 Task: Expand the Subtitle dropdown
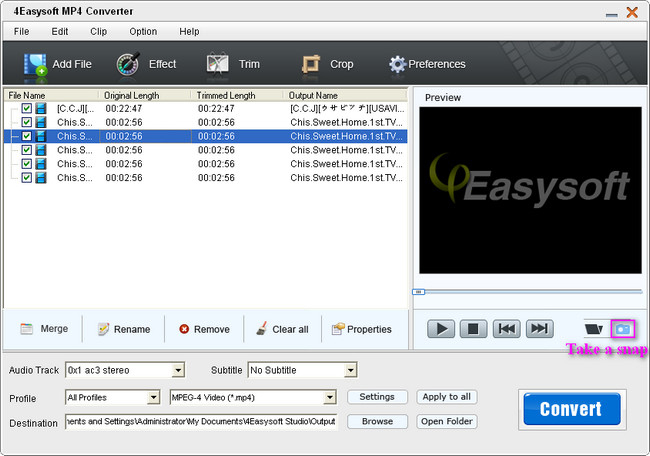pyautogui.click(x=350, y=370)
